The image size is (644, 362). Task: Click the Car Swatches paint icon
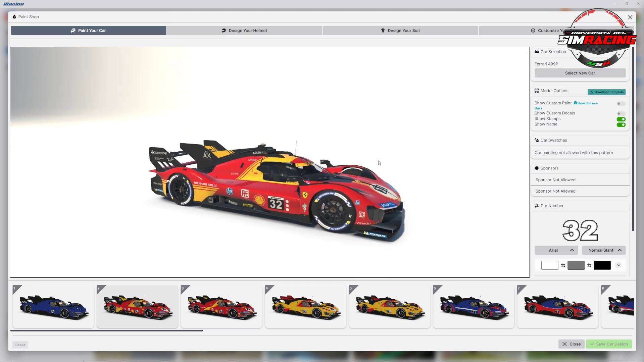[536, 140]
